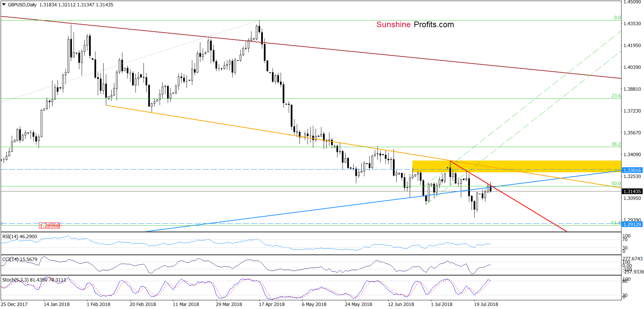Click the 0.0 Fibonacci level label
644x309 pixels.
(x=617, y=17)
